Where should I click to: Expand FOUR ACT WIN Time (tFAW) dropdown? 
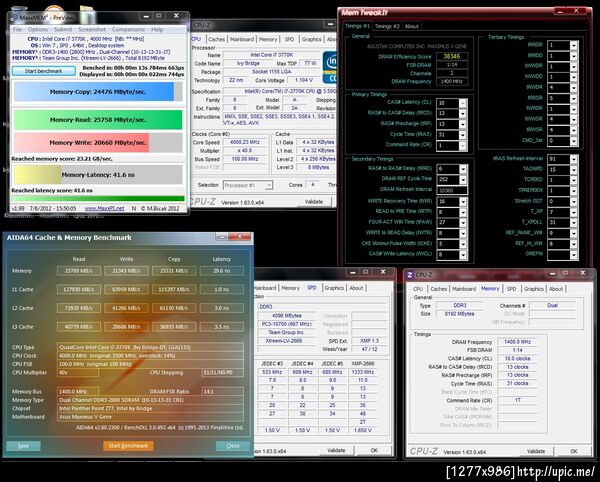click(463, 223)
